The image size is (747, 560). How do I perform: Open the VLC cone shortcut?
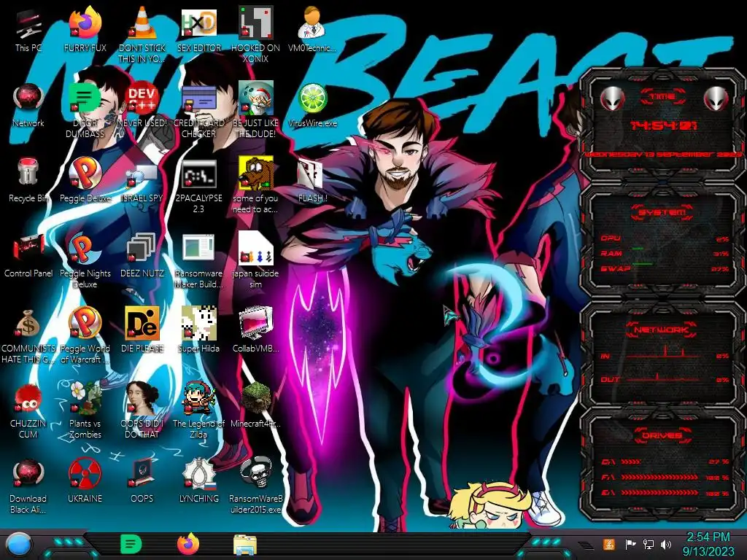[x=142, y=34]
